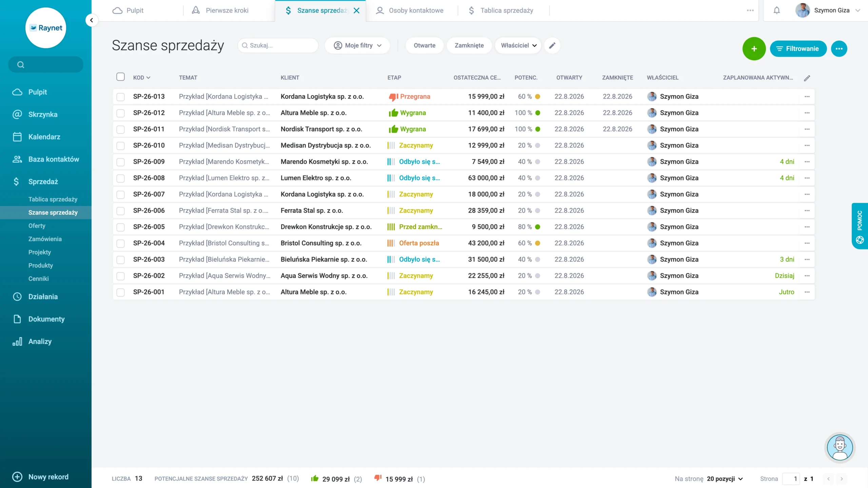Screen dimensions: 868x488
Task: Open Skrzynka mailbox in the sidebar
Action: tap(43, 114)
